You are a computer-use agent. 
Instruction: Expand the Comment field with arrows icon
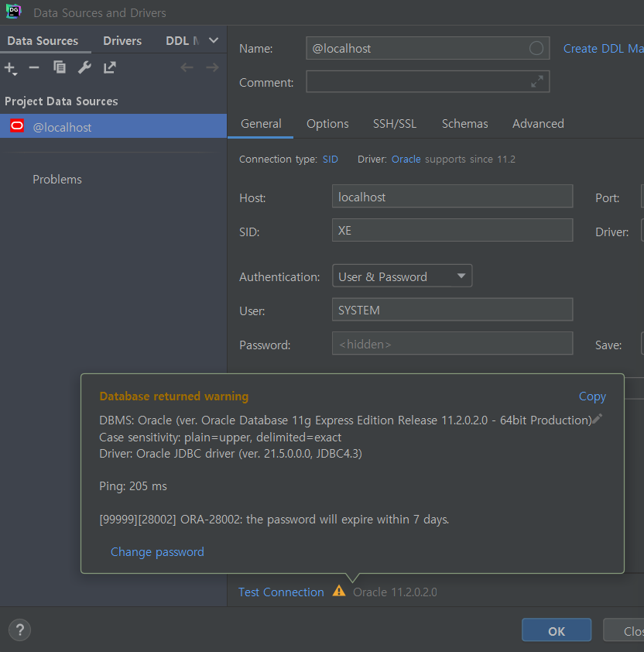click(537, 81)
